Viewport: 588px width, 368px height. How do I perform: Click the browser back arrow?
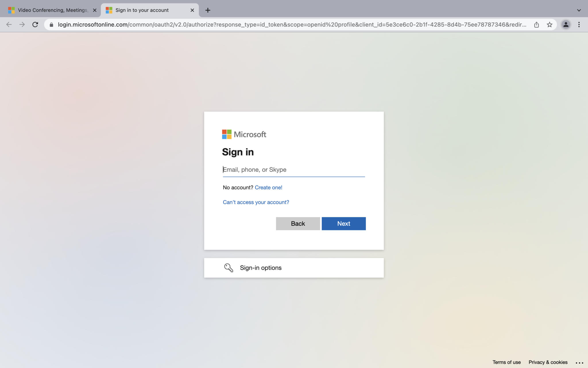(x=9, y=25)
